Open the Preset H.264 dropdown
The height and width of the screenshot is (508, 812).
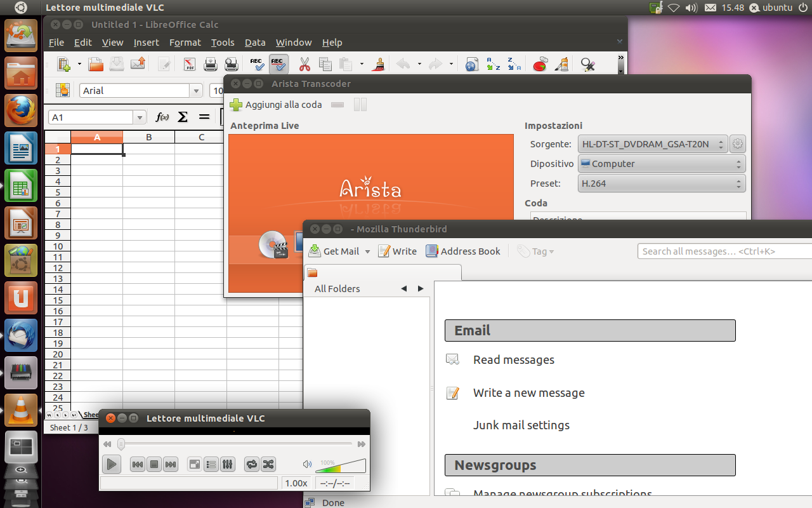[662, 184]
